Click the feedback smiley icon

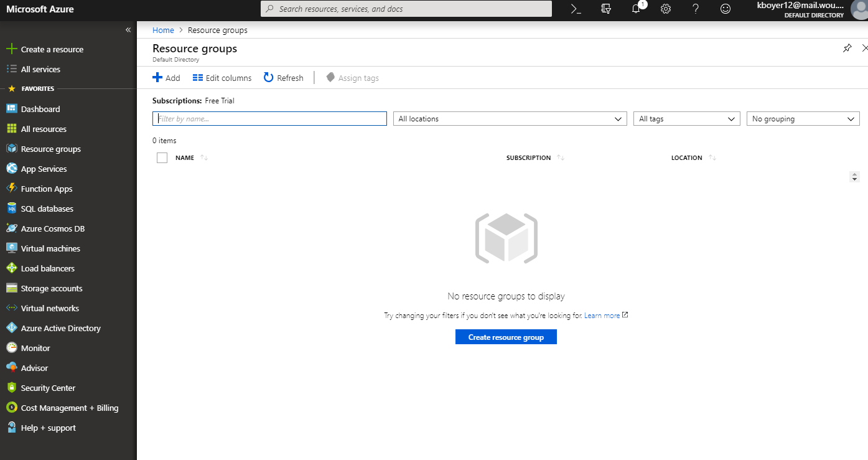(726, 9)
